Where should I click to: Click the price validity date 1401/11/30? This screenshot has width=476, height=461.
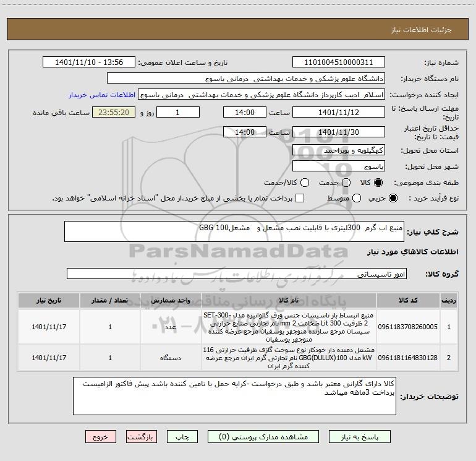click(x=339, y=132)
